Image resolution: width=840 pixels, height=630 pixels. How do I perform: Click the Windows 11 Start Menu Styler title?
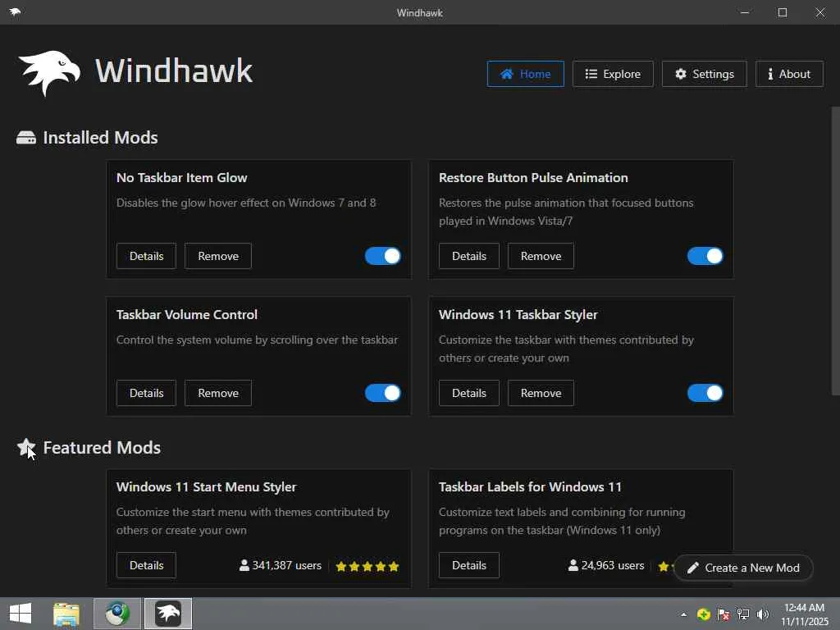(x=206, y=487)
